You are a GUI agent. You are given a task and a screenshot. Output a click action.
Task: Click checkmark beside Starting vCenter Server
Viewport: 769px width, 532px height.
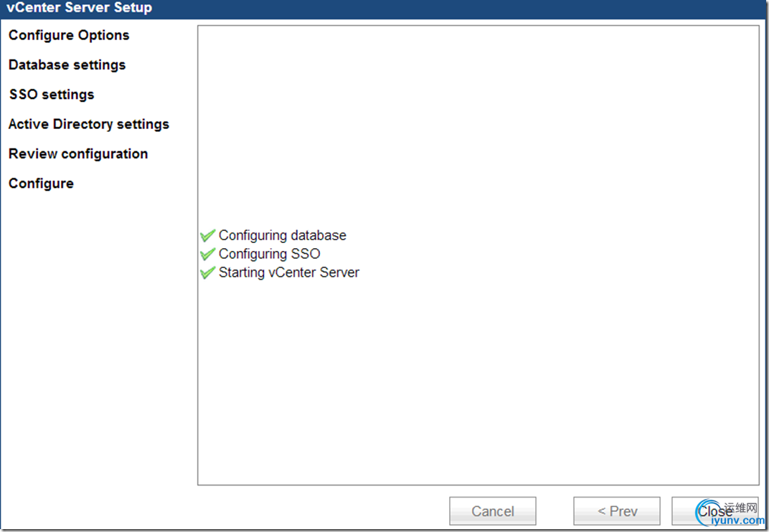tap(208, 272)
